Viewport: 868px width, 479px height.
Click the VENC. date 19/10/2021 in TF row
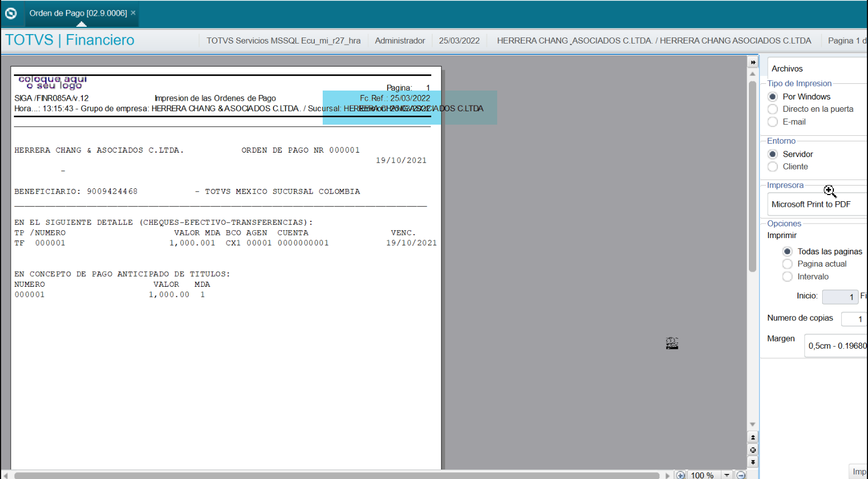tap(411, 243)
